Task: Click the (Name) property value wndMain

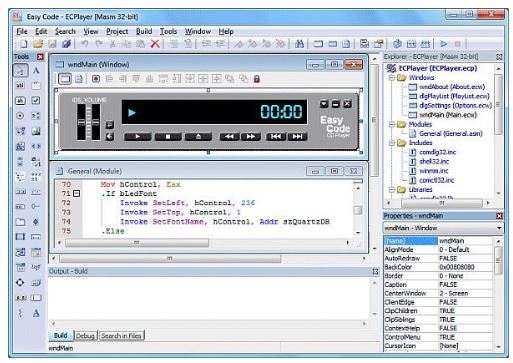Action: click(x=465, y=241)
